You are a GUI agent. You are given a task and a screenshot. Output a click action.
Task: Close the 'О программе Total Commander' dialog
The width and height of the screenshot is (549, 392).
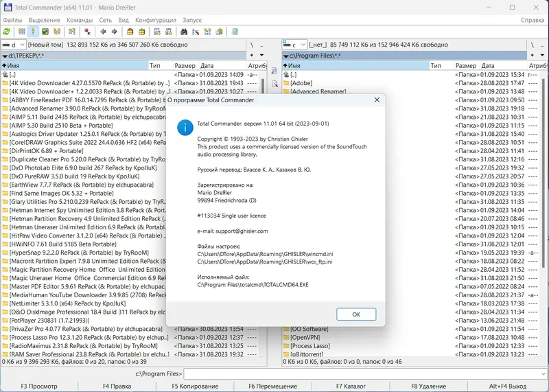(x=377, y=100)
